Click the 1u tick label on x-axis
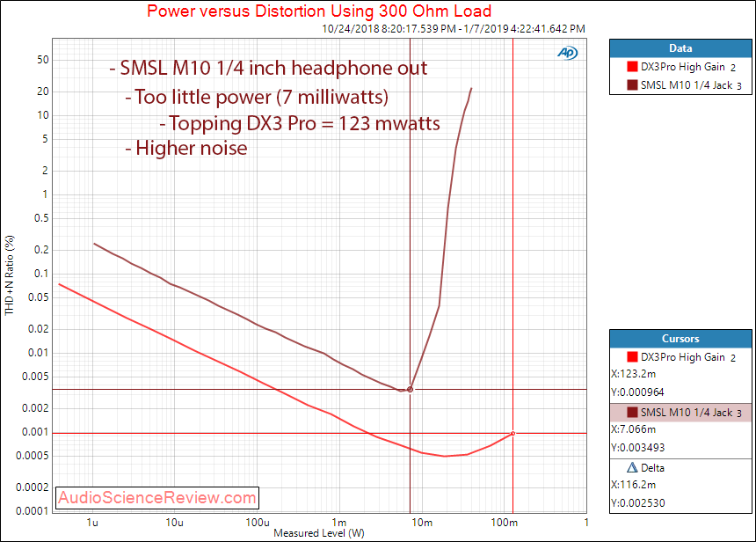Image resolution: width=756 pixels, height=542 pixels. click(92, 523)
